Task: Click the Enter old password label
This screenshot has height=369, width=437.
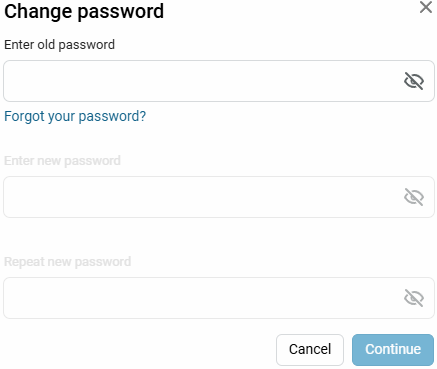Action: tap(59, 45)
